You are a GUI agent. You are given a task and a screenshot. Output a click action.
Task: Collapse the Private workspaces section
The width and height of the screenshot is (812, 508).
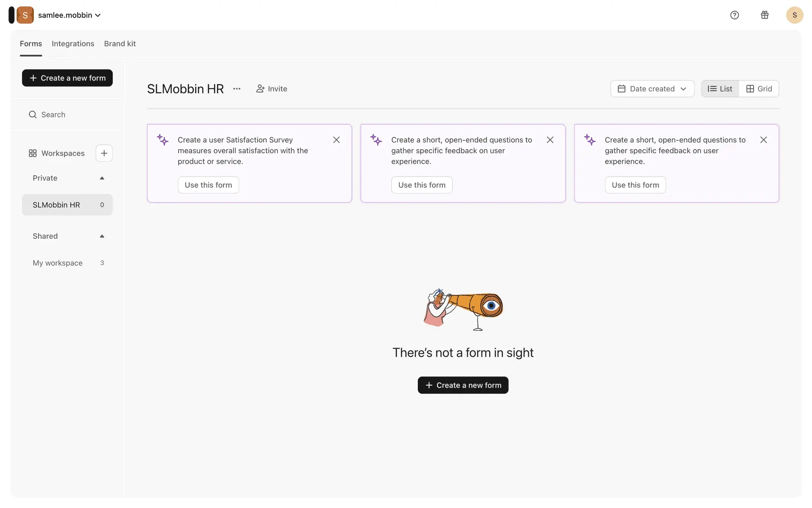point(102,178)
